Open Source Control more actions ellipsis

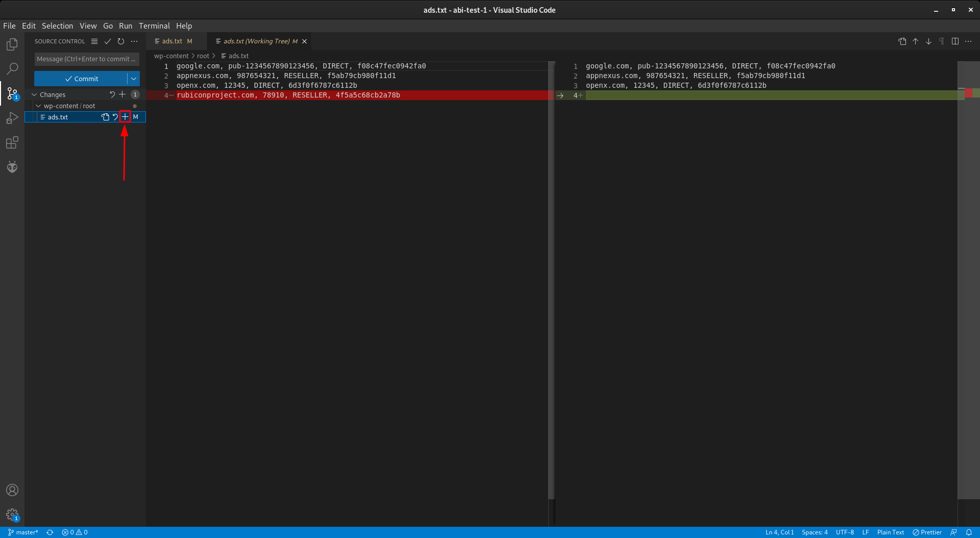coord(134,41)
